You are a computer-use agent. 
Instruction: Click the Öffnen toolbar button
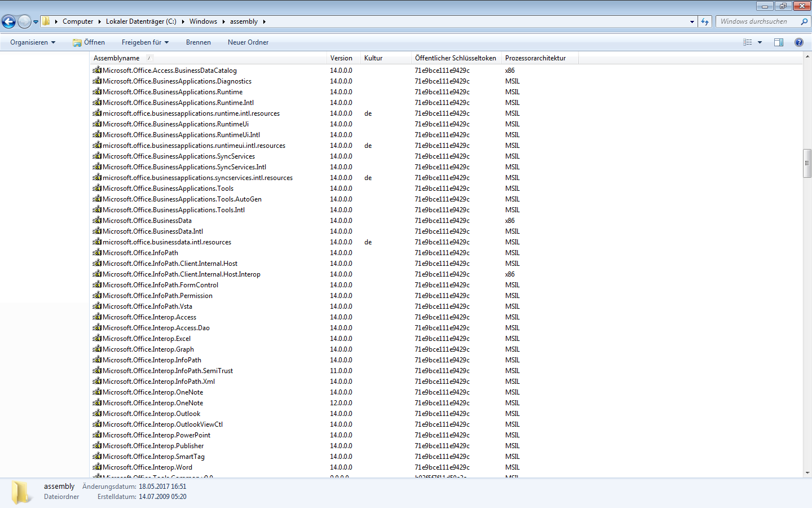point(89,42)
